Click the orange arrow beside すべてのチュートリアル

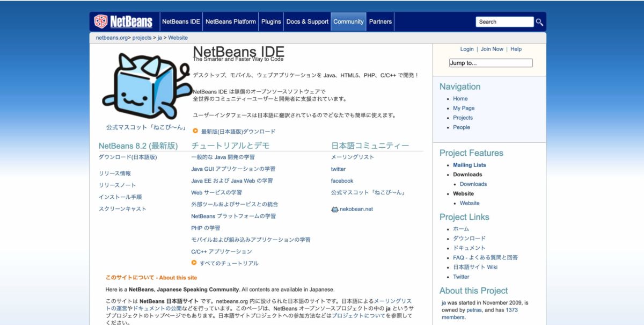click(x=194, y=263)
